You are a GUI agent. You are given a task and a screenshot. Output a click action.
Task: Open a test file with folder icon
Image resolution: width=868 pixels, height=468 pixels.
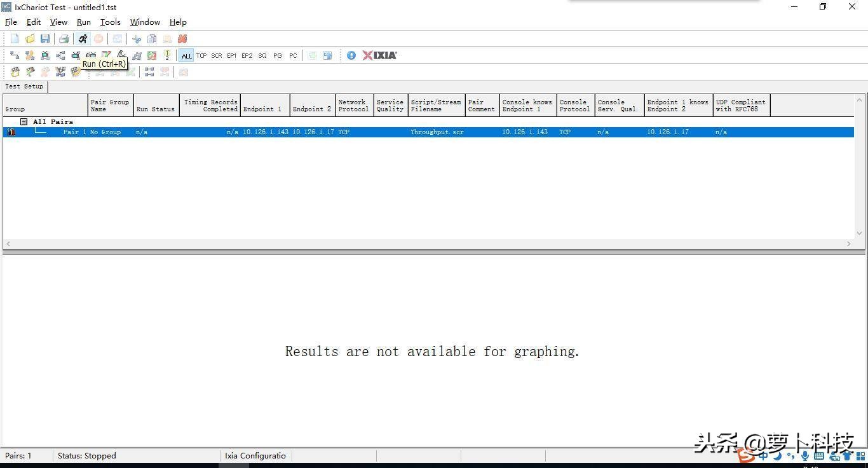coord(30,39)
